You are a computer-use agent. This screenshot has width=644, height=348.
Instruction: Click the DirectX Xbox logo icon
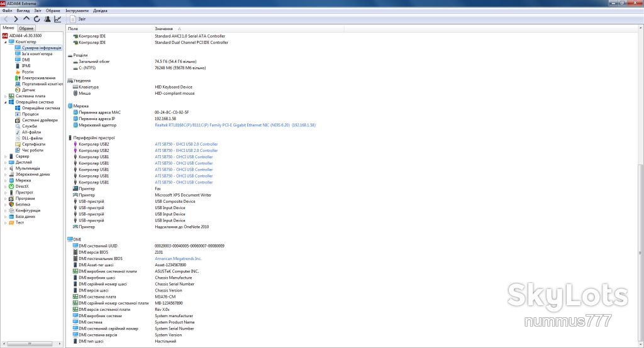[11, 187]
